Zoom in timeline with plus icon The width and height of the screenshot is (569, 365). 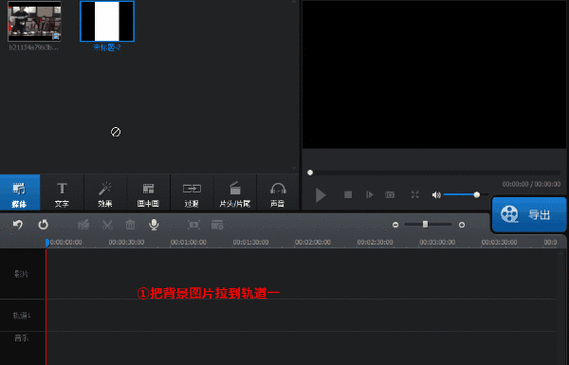click(462, 225)
